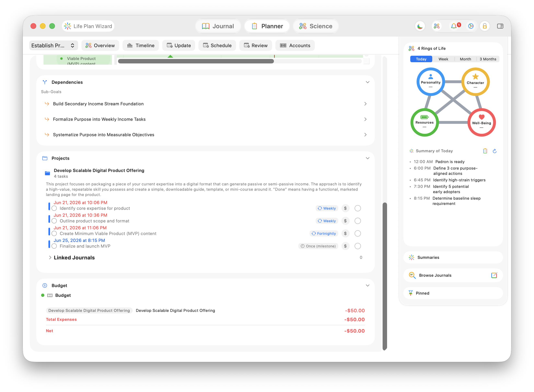Toggle the night mode moon icon
Screen dimensions: 534x392
tap(420, 26)
